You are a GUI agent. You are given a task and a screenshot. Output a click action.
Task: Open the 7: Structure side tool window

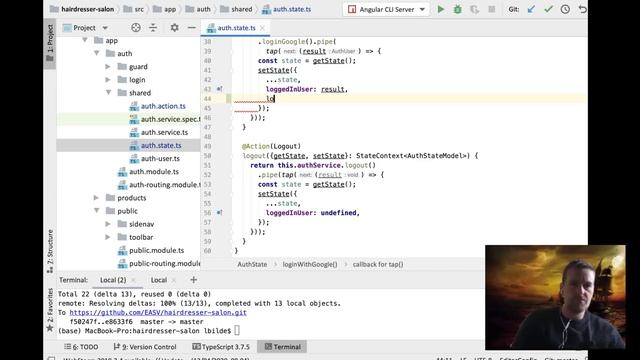50,250
